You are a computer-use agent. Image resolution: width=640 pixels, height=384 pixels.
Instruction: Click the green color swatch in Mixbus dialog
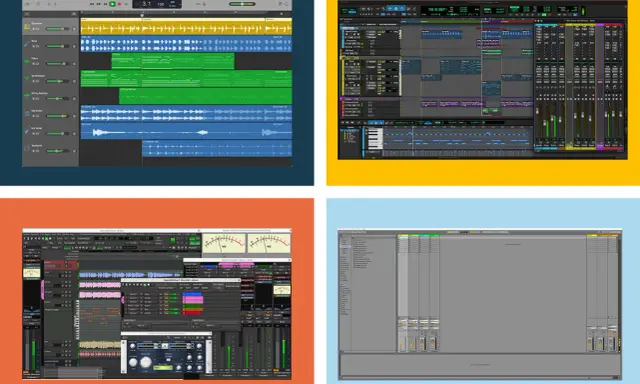(x=192, y=306)
